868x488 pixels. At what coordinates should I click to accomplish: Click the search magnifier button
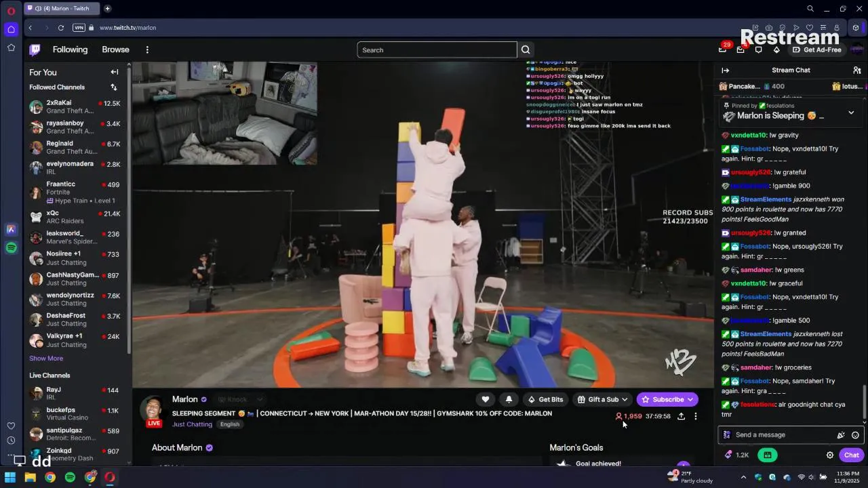(526, 49)
